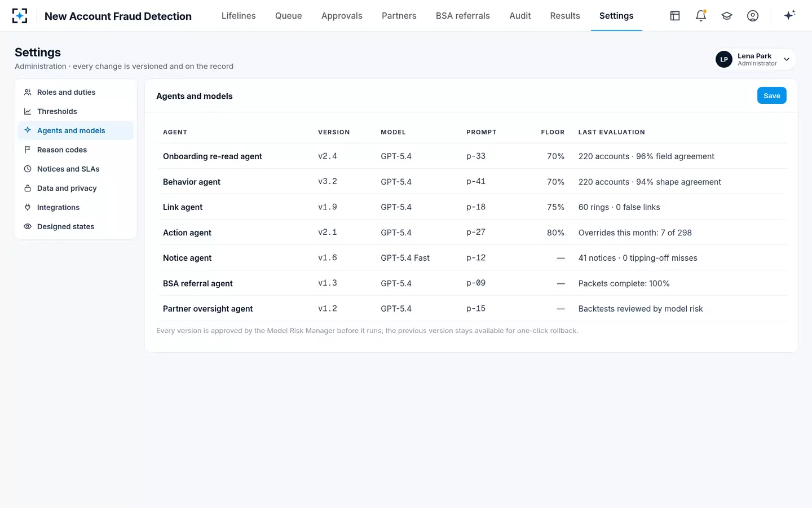This screenshot has height=508, width=812.
Task: Open the graduation cap training icon
Action: coord(727,16)
